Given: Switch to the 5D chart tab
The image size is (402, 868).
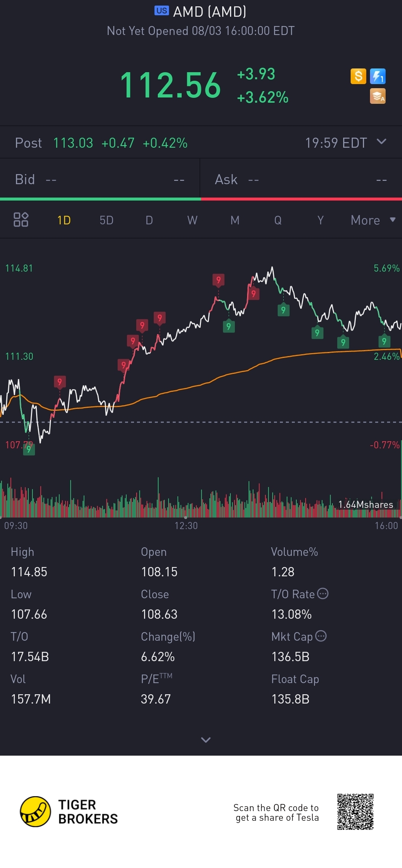Looking at the screenshot, I should [x=106, y=220].
